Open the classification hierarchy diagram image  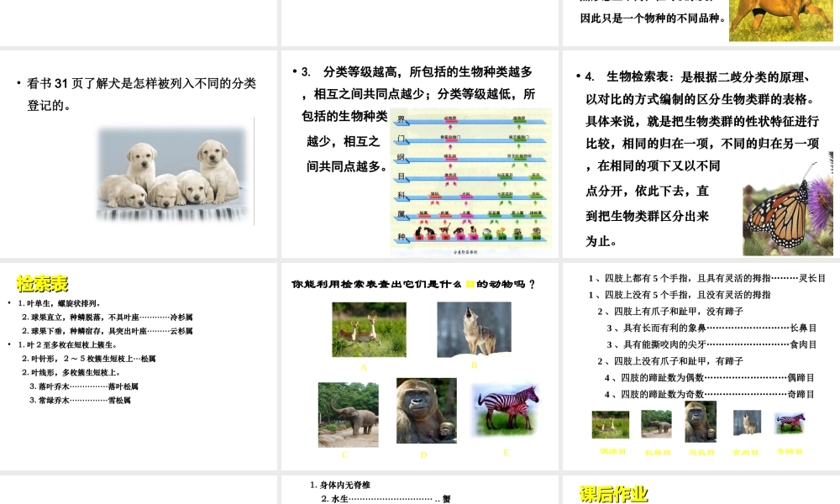(x=472, y=181)
